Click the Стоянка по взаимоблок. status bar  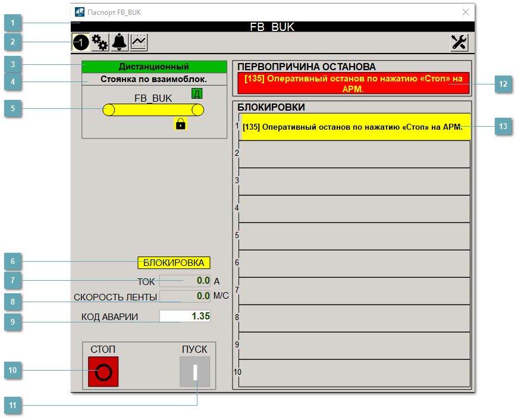(x=154, y=79)
